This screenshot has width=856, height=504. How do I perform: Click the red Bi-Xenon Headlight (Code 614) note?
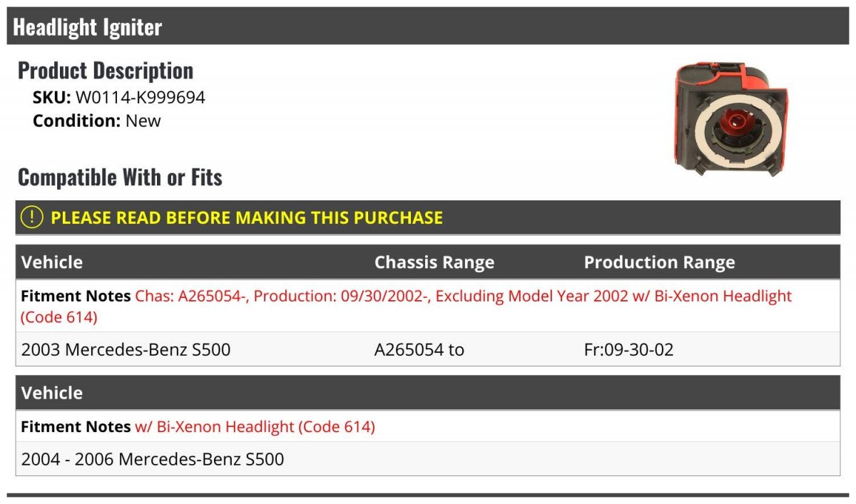(x=255, y=427)
